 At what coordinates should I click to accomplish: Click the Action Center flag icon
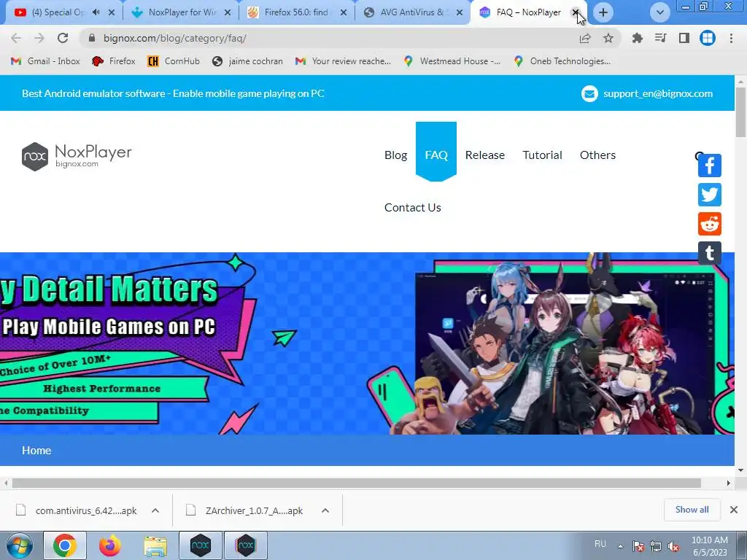[x=638, y=547]
